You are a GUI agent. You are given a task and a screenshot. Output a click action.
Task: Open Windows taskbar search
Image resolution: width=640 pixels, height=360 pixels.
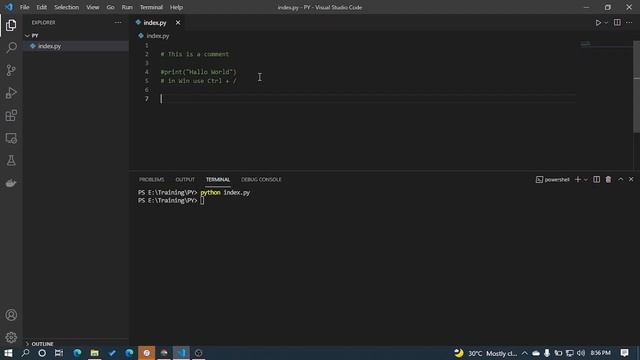pyautogui.click(x=25, y=353)
